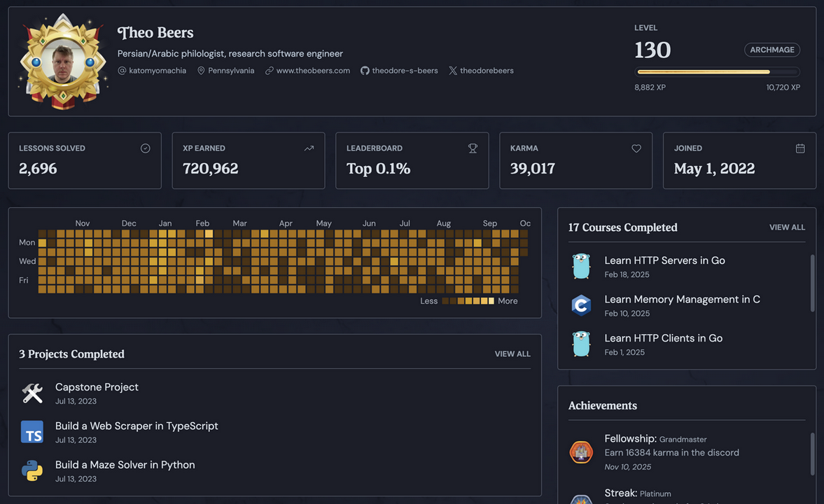Image resolution: width=824 pixels, height=504 pixels.
Task: Click the heart icon in Karma card
Action: [x=636, y=148]
